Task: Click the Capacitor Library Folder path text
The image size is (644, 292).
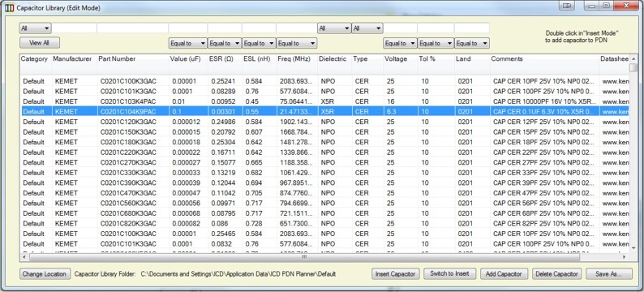Action: pyautogui.click(x=238, y=273)
